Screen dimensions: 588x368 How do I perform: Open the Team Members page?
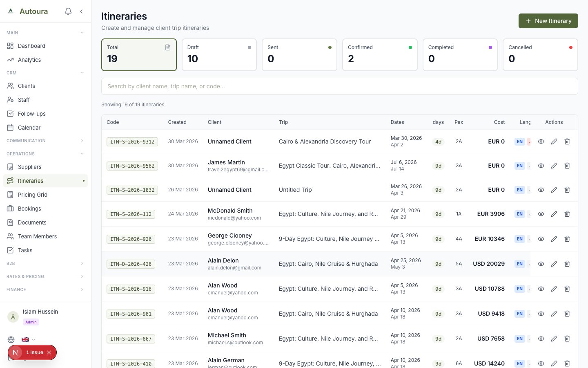click(x=45, y=236)
